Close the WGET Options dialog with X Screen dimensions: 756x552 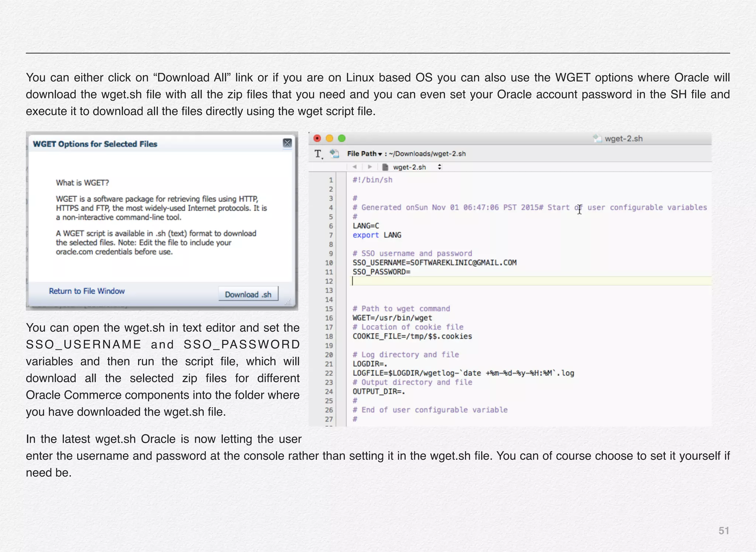[287, 143]
